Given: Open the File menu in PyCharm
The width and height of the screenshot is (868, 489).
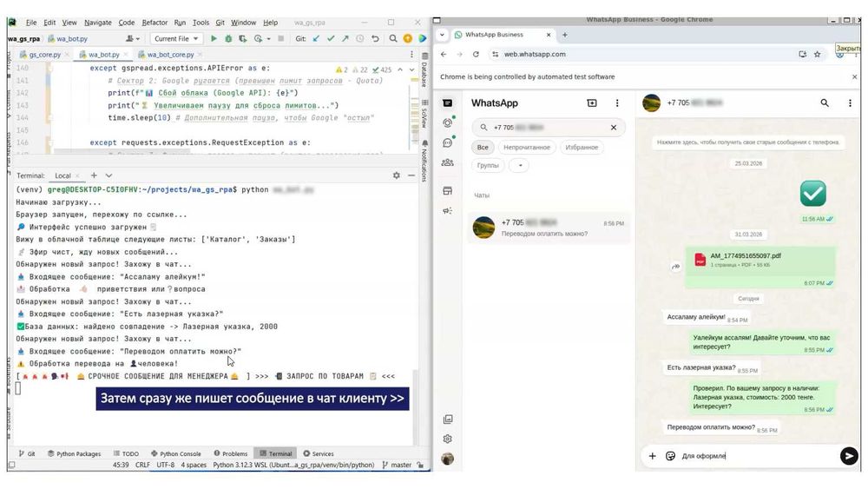Looking at the screenshot, I should click(x=31, y=23).
